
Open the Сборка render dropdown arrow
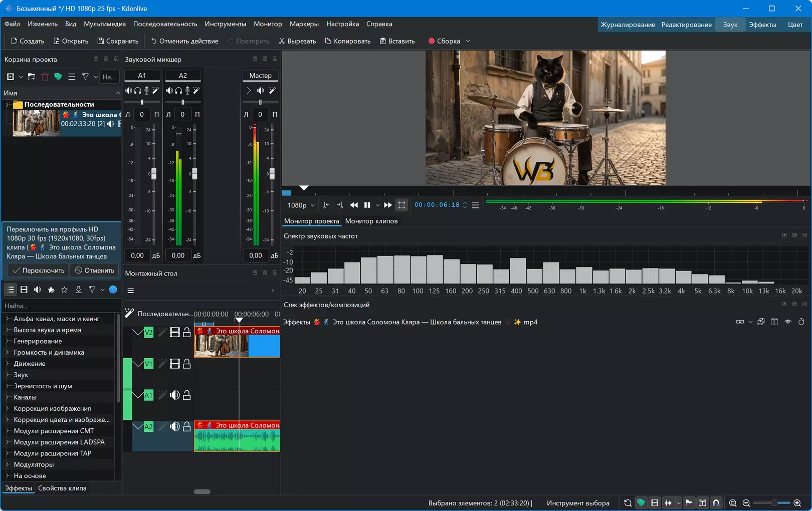[x=468, y=41]
